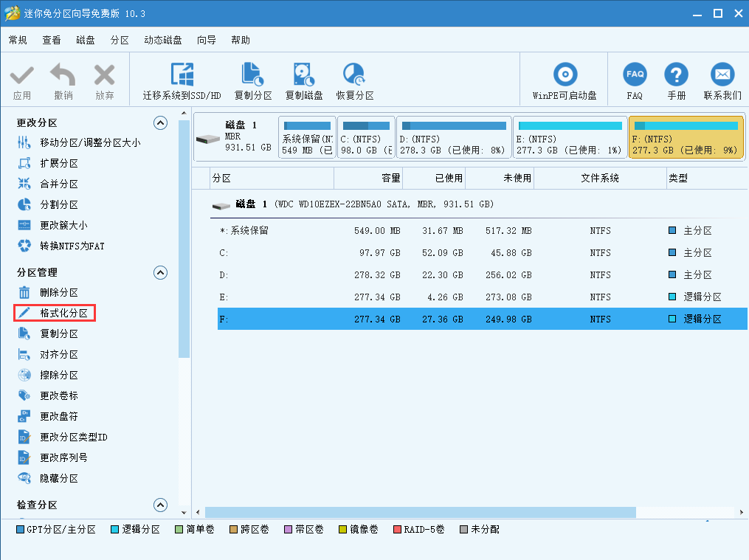Sort by the 分区 column header

pyautogui.click(x=272, y=178)
